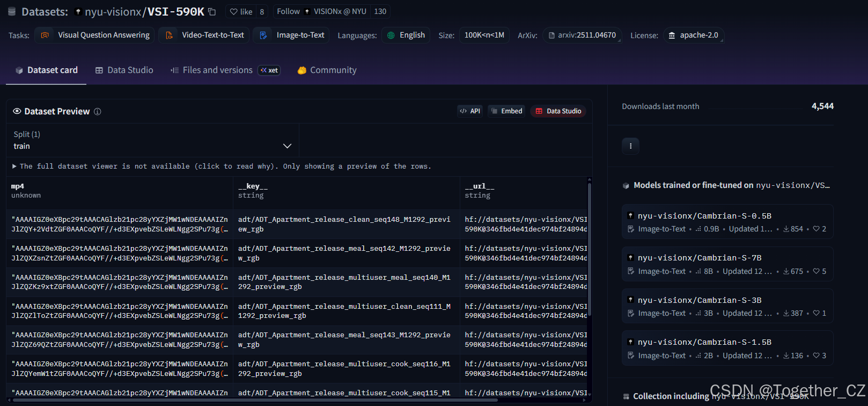Open the Split train dropdown

(x=153, y=140)
